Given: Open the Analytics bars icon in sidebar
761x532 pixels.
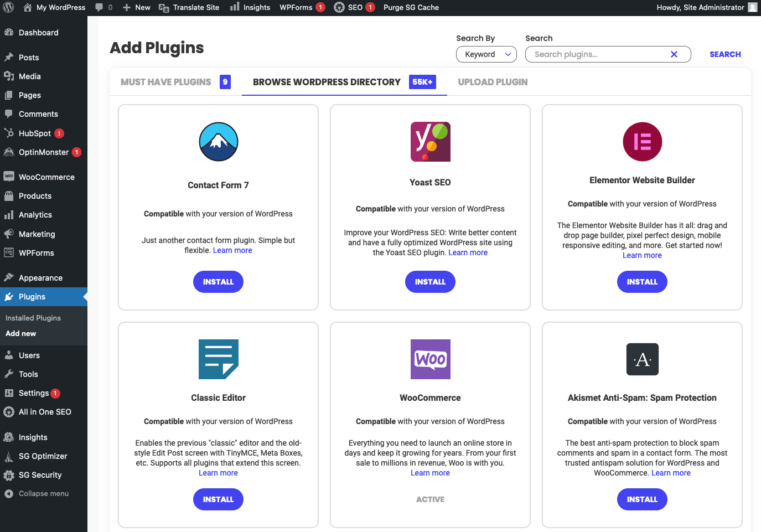Looking at the screenshot, I should (x=9, y=215).
